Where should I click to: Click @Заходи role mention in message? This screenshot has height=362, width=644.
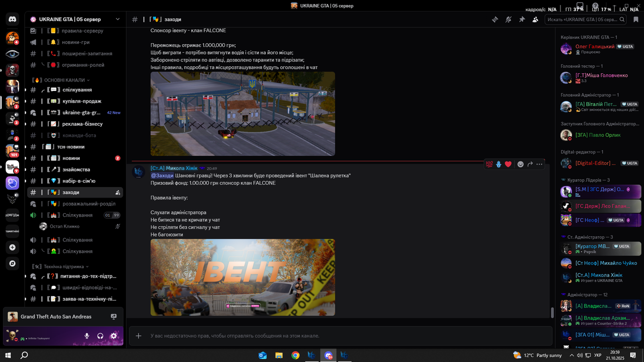click(162, 175)
